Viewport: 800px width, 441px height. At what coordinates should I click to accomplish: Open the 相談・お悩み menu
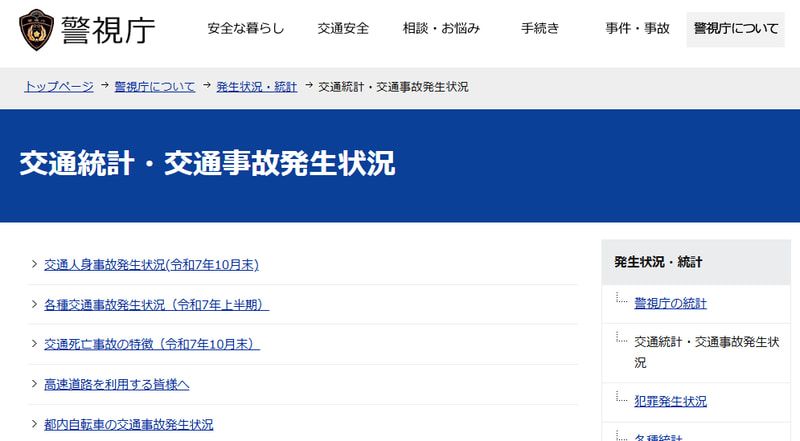[441, 28]
